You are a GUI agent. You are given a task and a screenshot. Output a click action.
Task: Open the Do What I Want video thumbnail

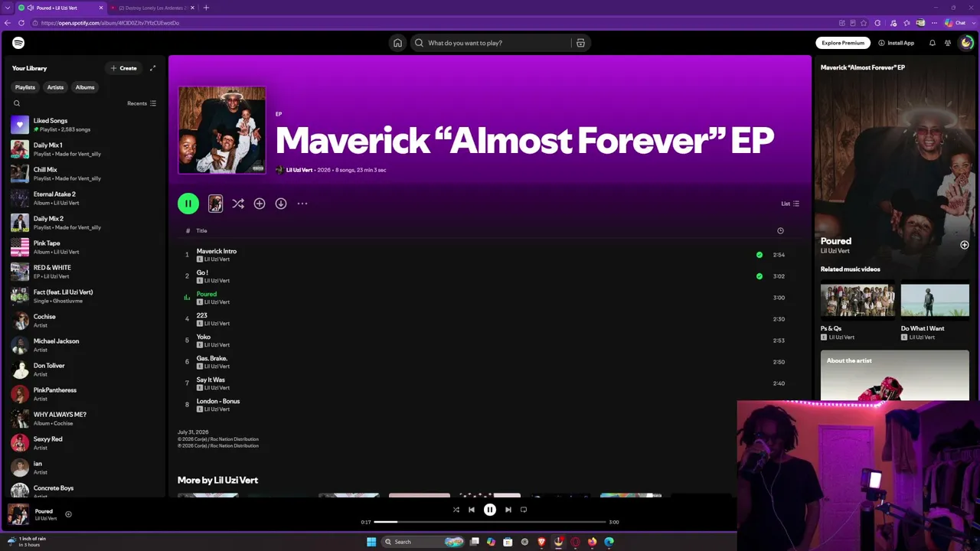point(935,300)
